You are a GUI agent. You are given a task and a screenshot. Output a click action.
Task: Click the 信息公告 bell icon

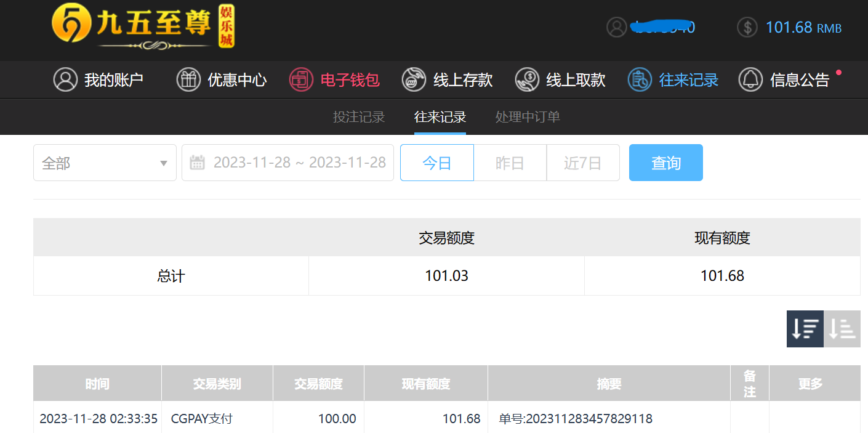click(x=750, y=79)
